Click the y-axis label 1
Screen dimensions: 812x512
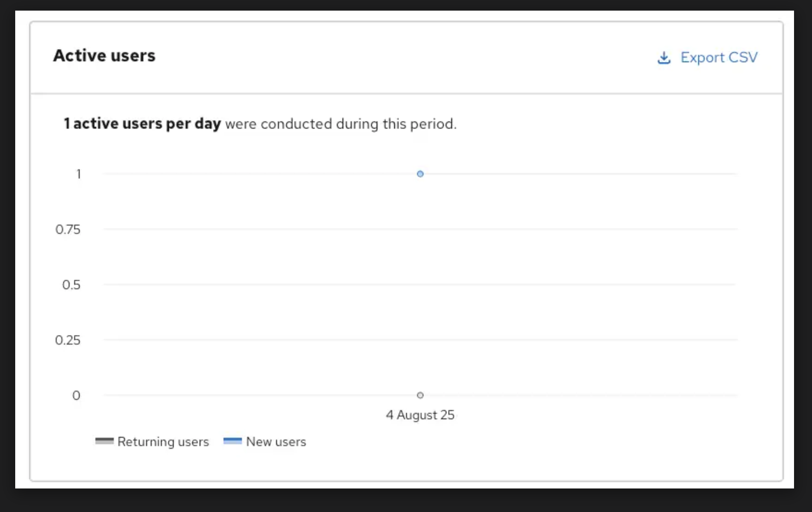point(78,174)
